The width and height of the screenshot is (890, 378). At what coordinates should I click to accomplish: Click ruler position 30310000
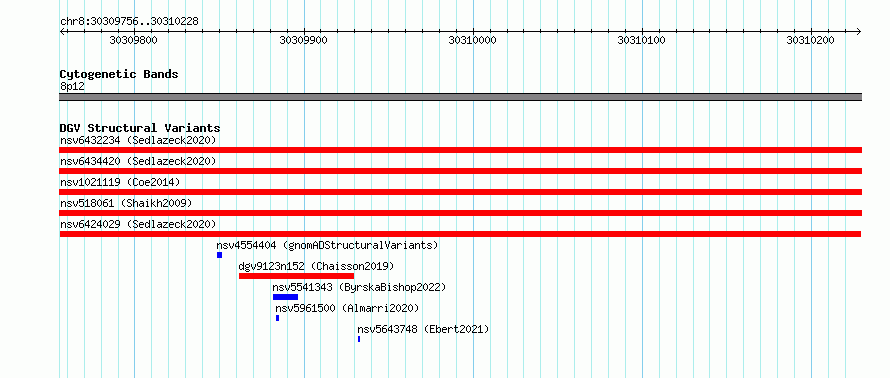click(x=472, y=40)
